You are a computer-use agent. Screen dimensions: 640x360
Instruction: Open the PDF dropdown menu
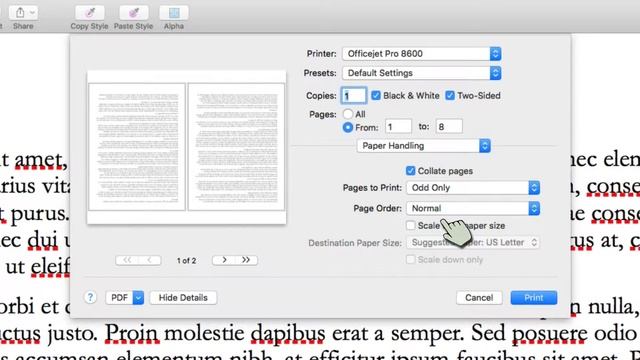tap(124, 298)
